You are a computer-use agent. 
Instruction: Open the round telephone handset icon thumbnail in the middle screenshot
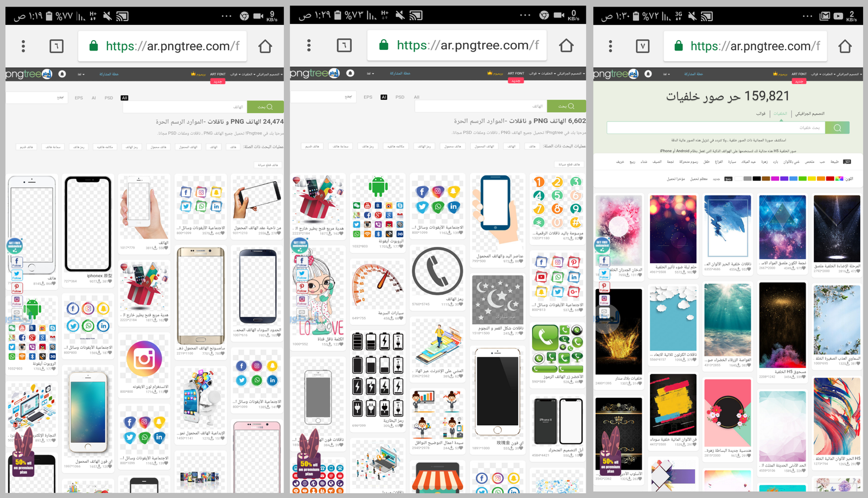(437, 271)
